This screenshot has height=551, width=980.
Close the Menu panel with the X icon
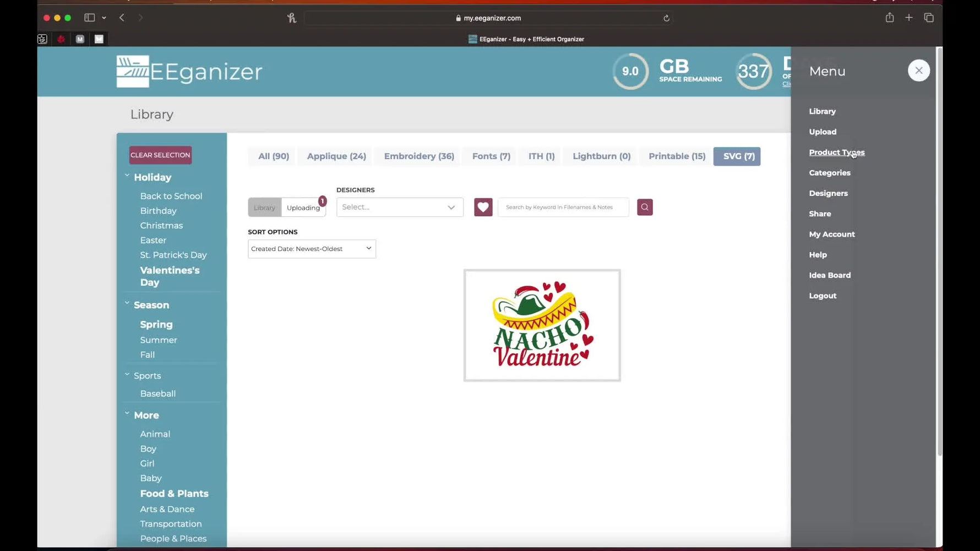pyautogui.click(x=918, y=70)
